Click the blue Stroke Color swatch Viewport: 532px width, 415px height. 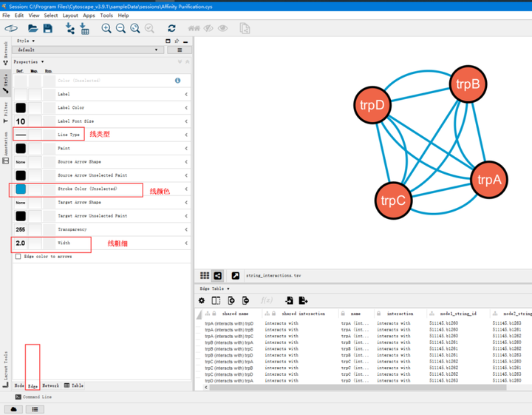click(21, 189)
